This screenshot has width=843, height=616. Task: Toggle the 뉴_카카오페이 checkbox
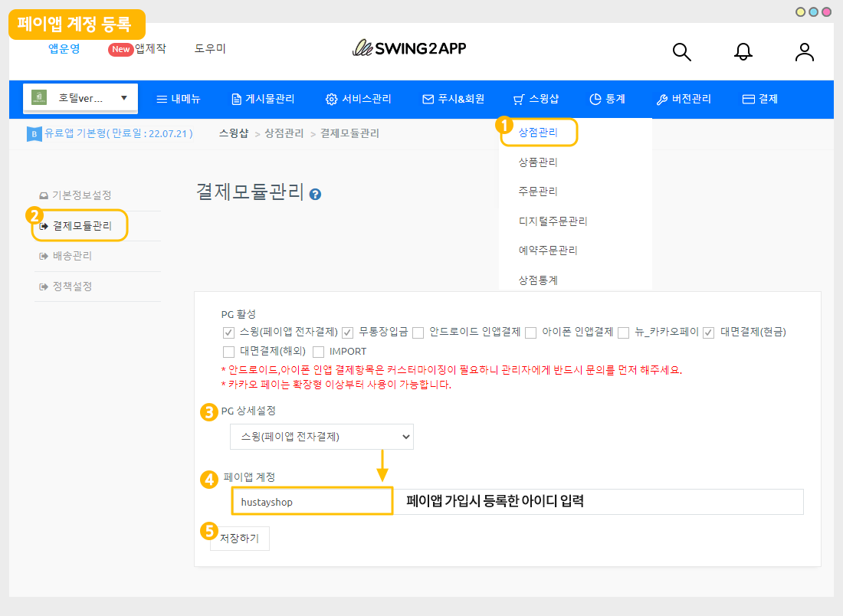click(x=624, y=333)
